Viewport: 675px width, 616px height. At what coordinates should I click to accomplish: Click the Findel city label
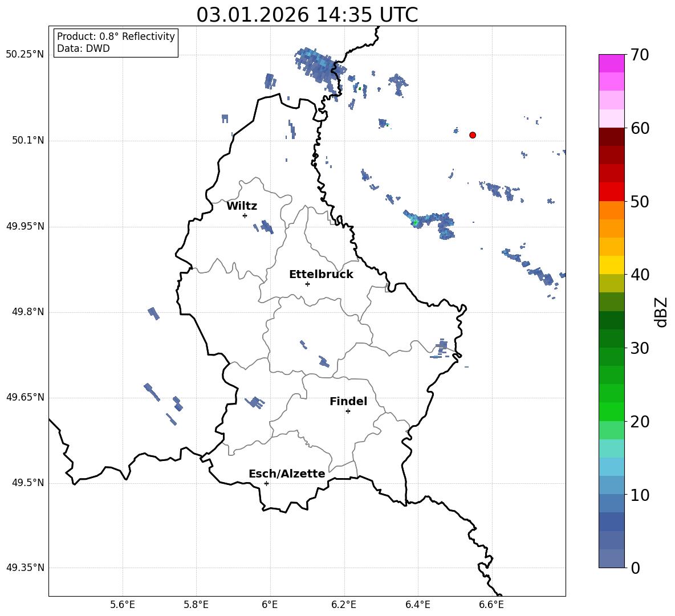click(x=348, y=401)
